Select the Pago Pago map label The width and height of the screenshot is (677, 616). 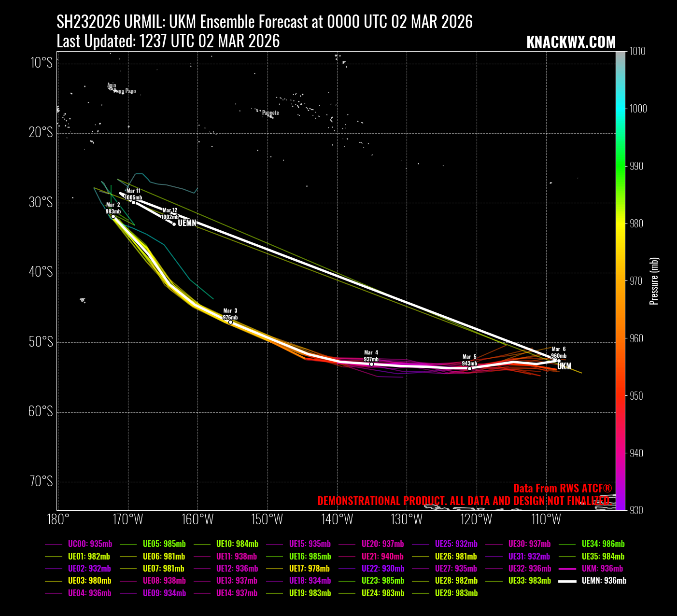click(125, 91)
